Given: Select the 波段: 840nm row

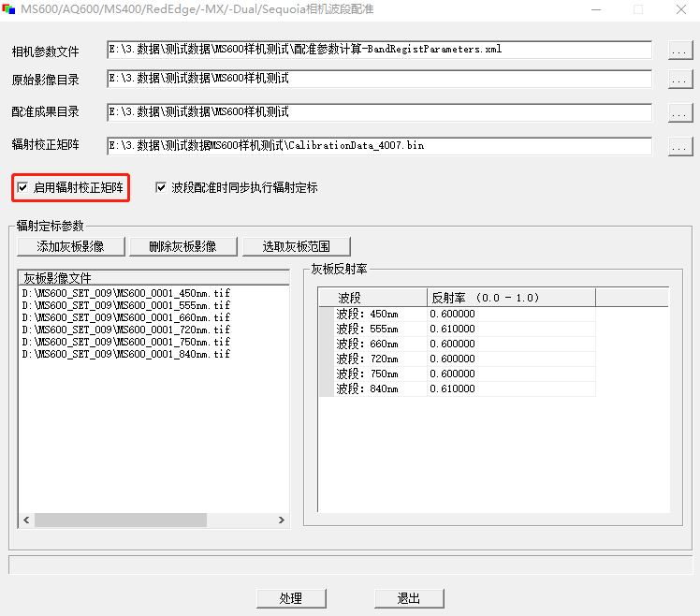Looking at the screenshot, I should (458, 389).
